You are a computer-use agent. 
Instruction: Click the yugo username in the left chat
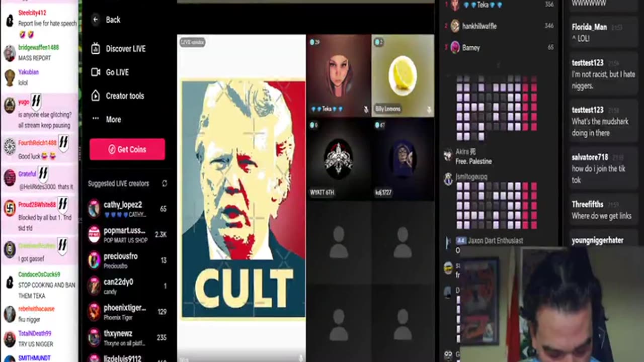pos(24,102)
